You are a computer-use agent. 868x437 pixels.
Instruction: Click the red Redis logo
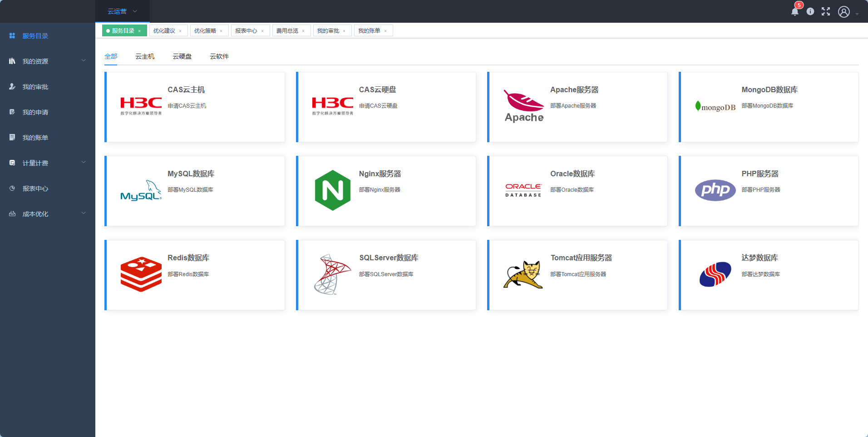pos(141,274)
